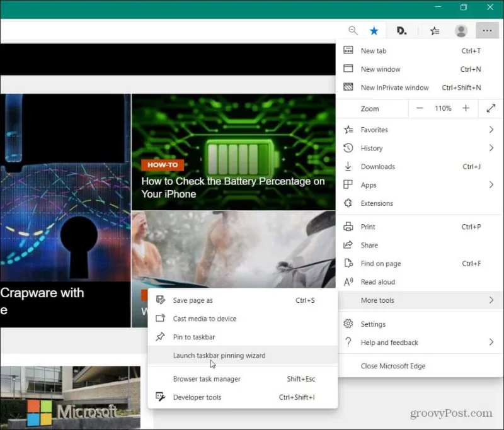The height and width of the screenshot is (430, 504).
Task: Expand the More tools submenu chevron
Action: [491, 300]
